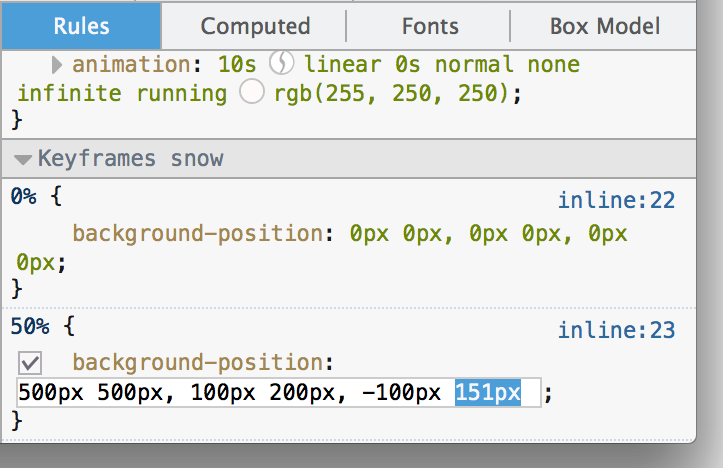Open the animation timing-function editor icon
The image size is (723, 468).
282,65
